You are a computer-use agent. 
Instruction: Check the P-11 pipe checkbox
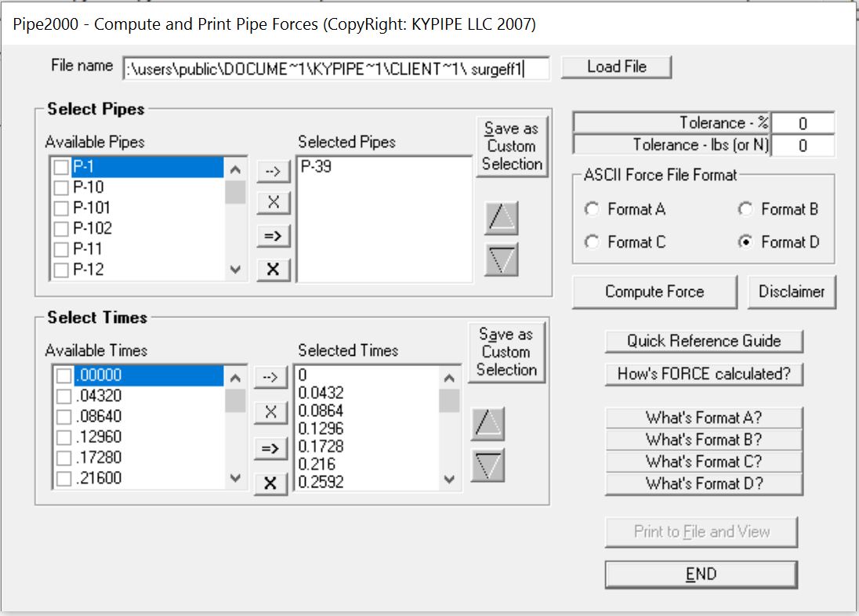[x=61, y=249]
